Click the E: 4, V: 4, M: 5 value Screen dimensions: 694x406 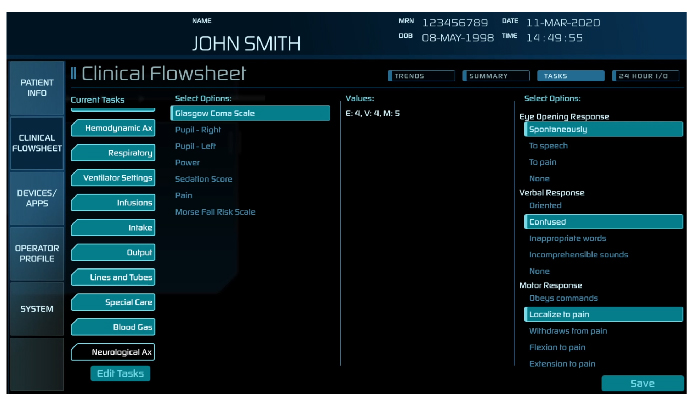373,113
